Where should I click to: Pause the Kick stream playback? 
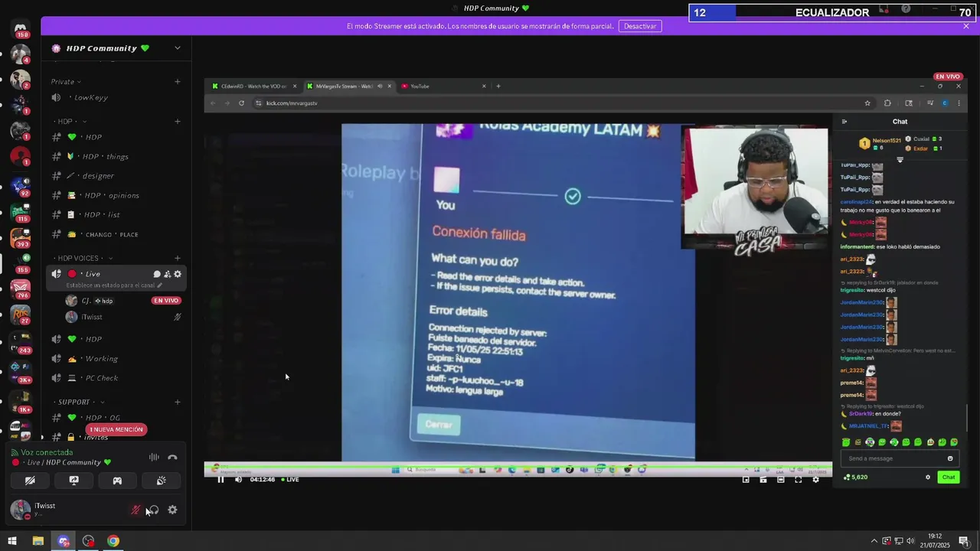[x=220, y=480]
